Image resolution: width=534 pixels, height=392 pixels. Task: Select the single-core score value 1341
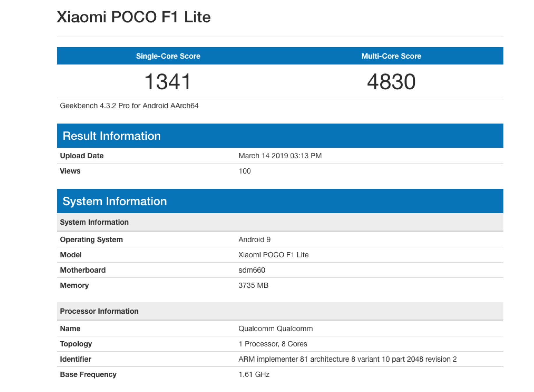[x=168, y=82]
